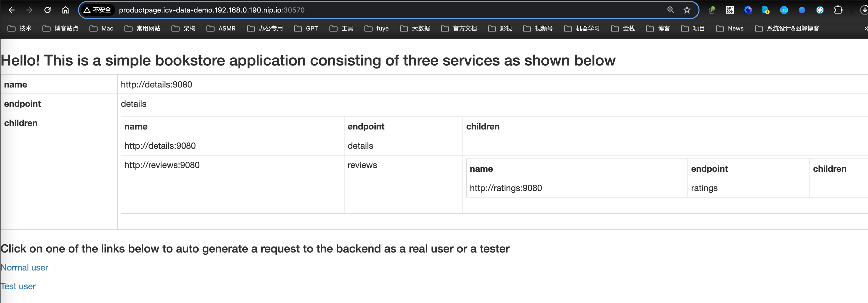Open the 官方文档 bookmark folder
Screen dimensions: 868x303
[459, 29]
